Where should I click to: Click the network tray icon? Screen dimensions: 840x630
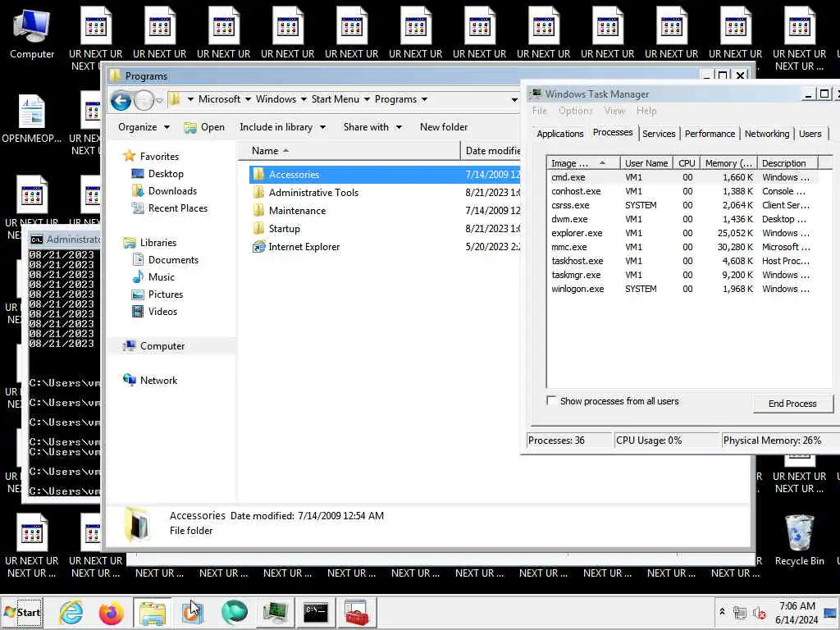point(740,612)
